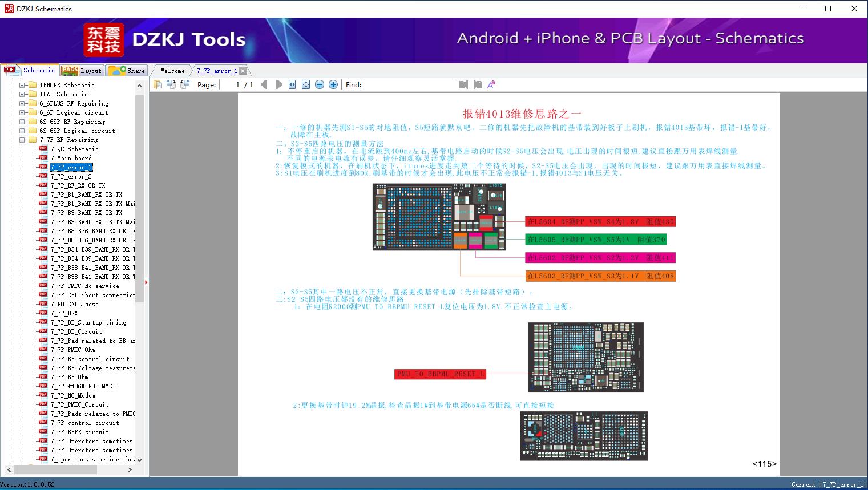Go to next page arrow

[278, 84]
